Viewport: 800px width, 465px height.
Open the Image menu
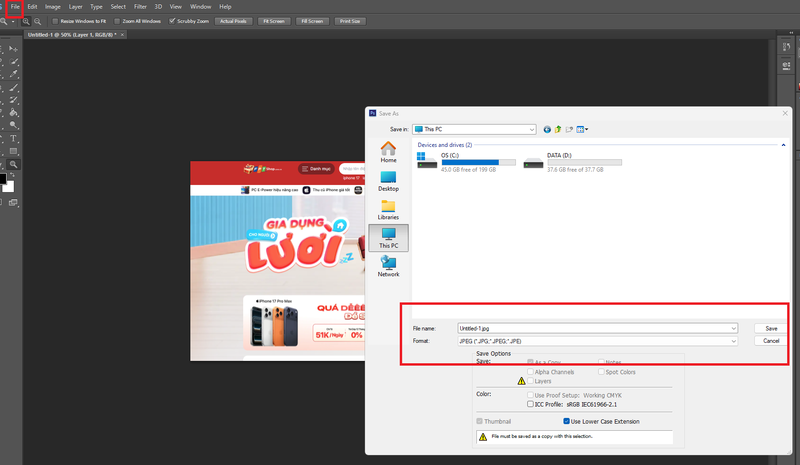click(53, 7)
